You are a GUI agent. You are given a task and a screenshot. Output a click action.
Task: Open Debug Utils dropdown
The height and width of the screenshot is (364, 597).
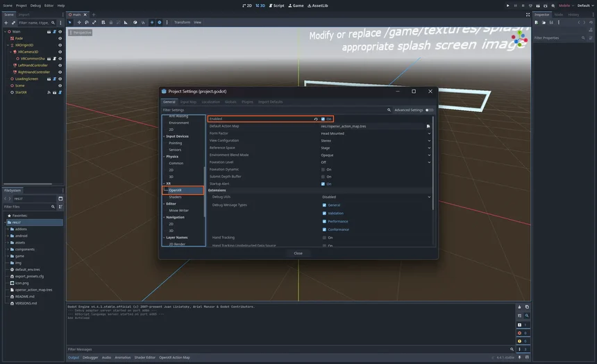pyautogui.click(x=376, y=197)
